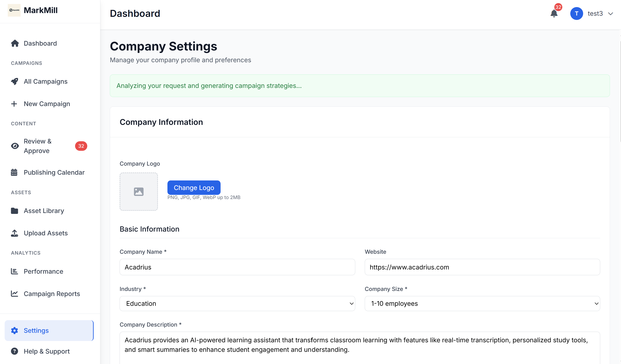Click the Dashboard home icon
This screenshot has height=364, width=621.
(15, 43)
